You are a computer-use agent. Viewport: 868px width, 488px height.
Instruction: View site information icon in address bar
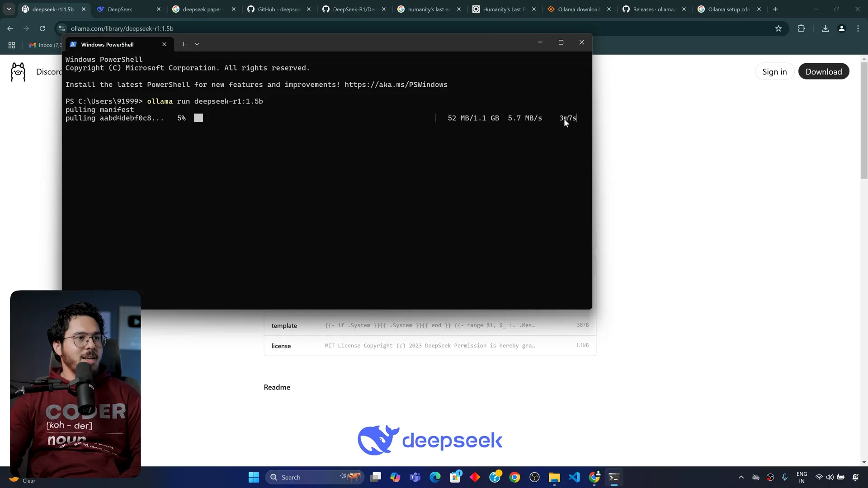[x=62, y=28]
